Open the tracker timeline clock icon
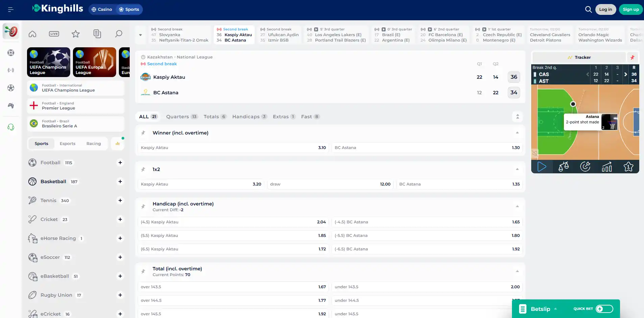The width and height of the screenshot is (644, 318). pos(585,167)
